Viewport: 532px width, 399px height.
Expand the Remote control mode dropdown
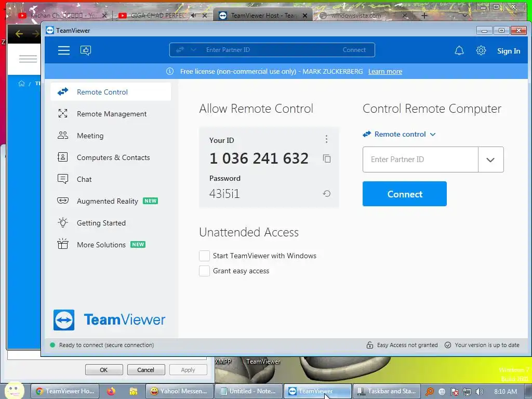tap(400, 134)
